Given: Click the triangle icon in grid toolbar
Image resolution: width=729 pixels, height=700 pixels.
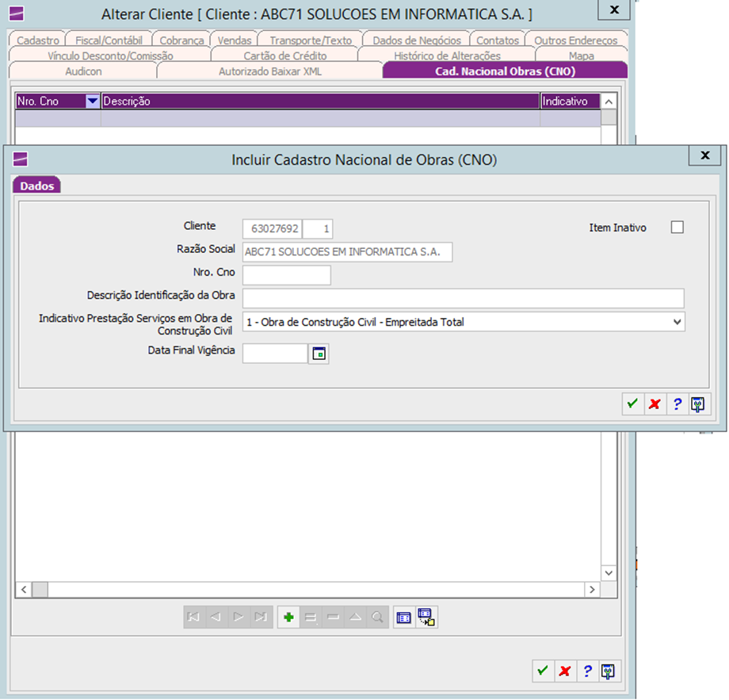Looking at the screenshot, I should coord(355,618).
